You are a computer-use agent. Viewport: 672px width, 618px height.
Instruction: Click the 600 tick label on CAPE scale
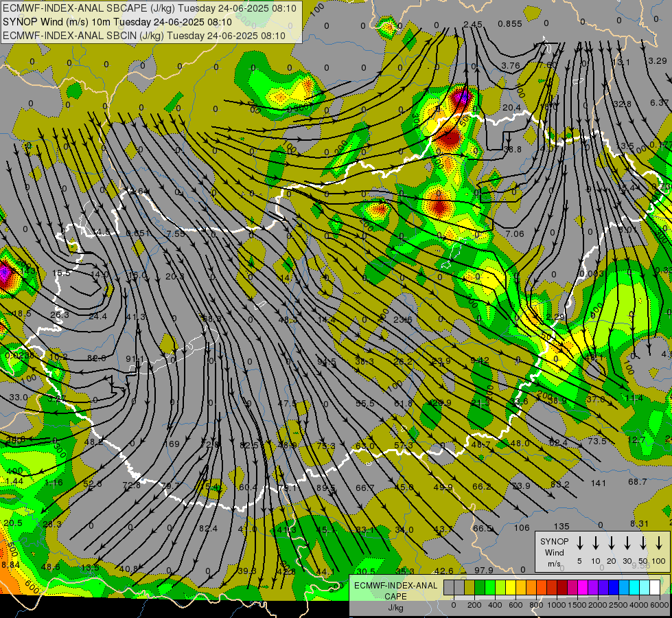515,605
